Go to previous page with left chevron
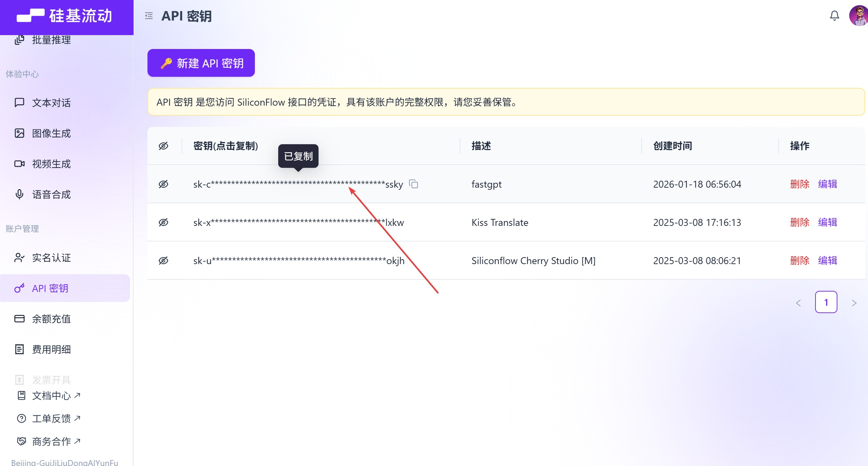The height and width of the screenshot is (466, 868). tap(798, 303)
